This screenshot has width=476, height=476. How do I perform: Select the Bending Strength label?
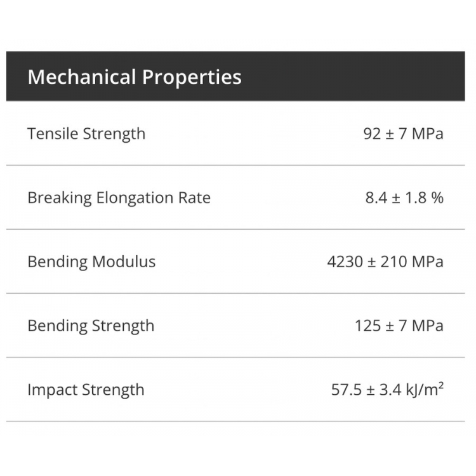[x=91, y=326]
